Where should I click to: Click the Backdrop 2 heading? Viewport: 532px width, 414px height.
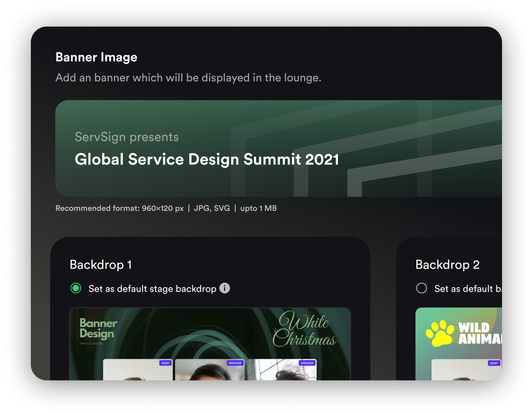tap(447, 265)
